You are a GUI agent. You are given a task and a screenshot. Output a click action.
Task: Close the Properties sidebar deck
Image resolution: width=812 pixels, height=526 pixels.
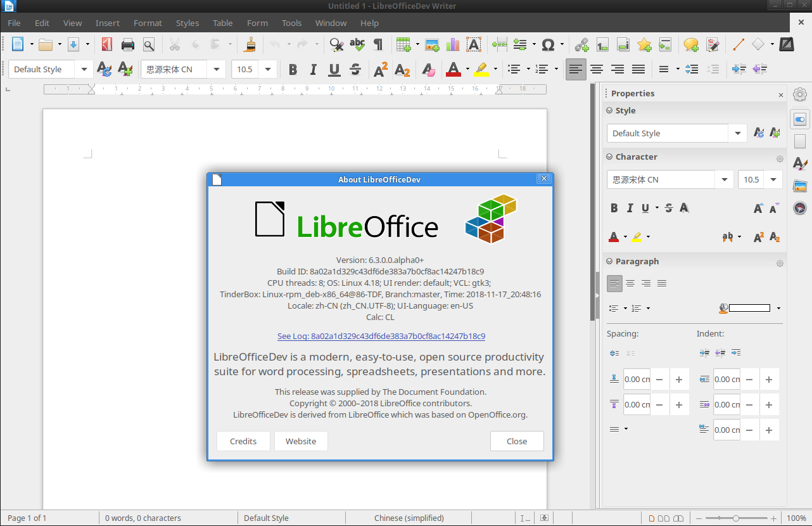click(x=781, y=94)
